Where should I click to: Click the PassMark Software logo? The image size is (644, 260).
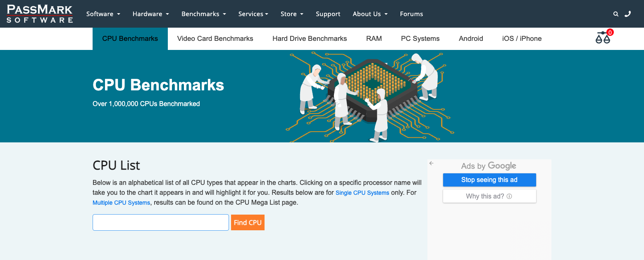coord(40,14)
